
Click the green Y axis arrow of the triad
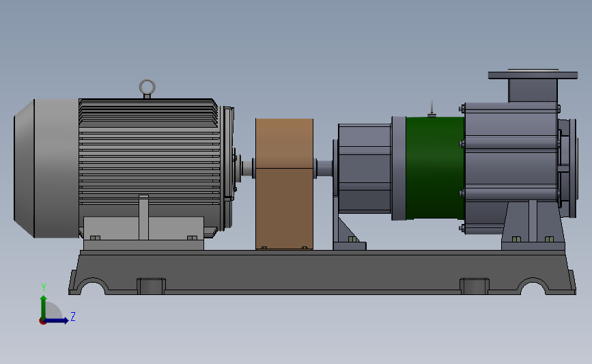click(x=44, y=307)
